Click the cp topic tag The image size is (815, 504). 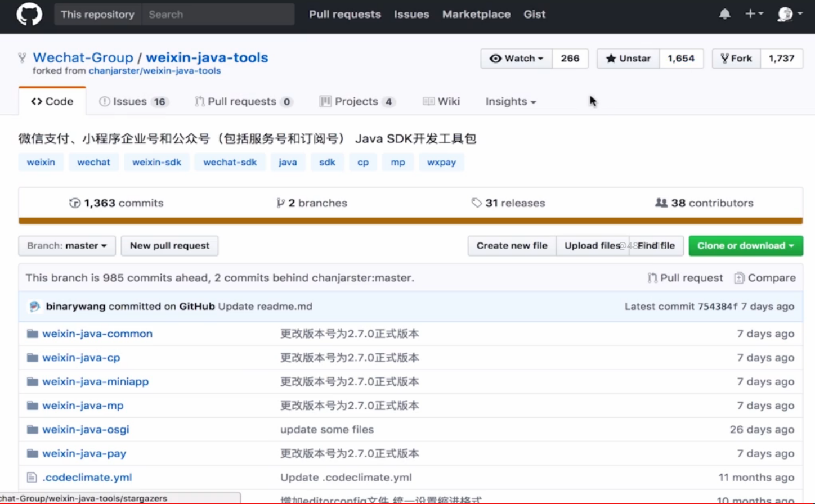(363, 162)
